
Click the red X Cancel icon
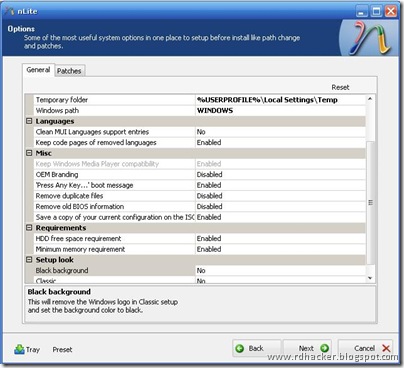point(386,348)
